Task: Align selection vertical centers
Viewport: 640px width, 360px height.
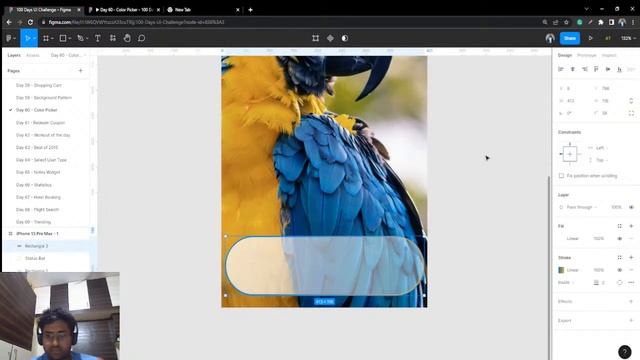Action: click(x=608, y=69)
